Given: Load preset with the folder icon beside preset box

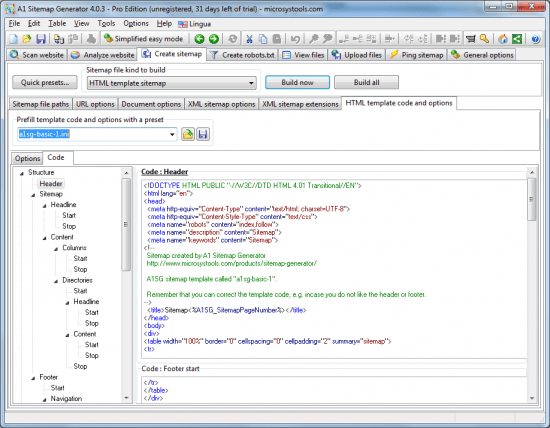Looking at the screenshot, I should 188,134.
